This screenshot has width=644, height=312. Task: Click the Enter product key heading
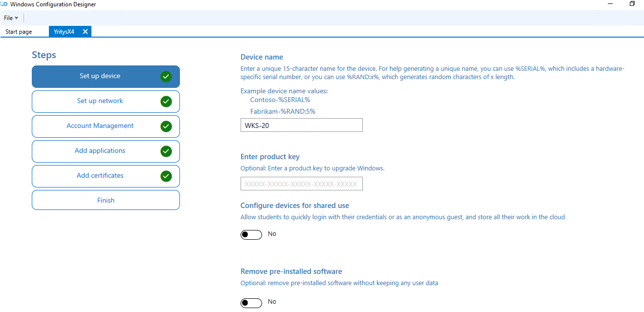pyautogui.click(x=270, y=157)
